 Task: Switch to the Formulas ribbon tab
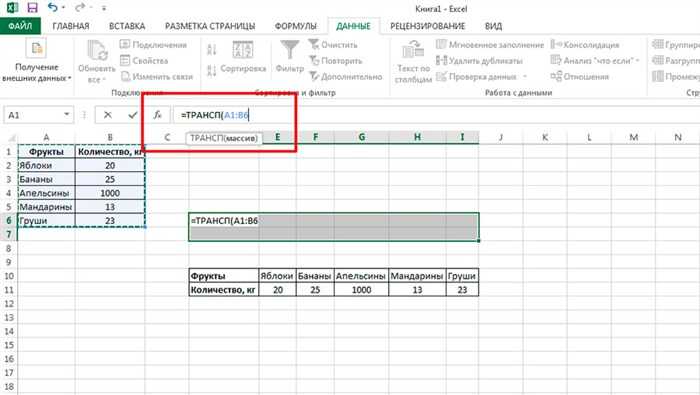point(296,26)
